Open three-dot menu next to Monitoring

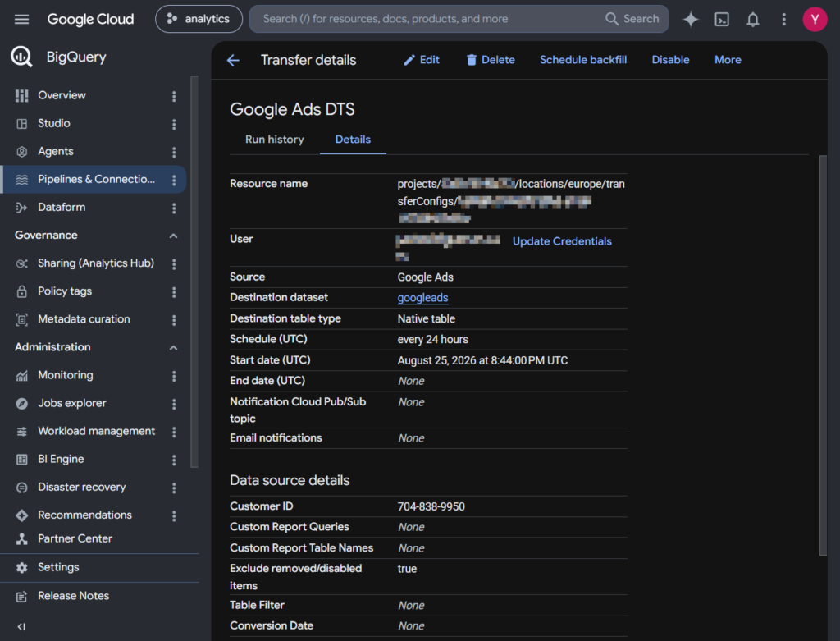coord(174,376)
